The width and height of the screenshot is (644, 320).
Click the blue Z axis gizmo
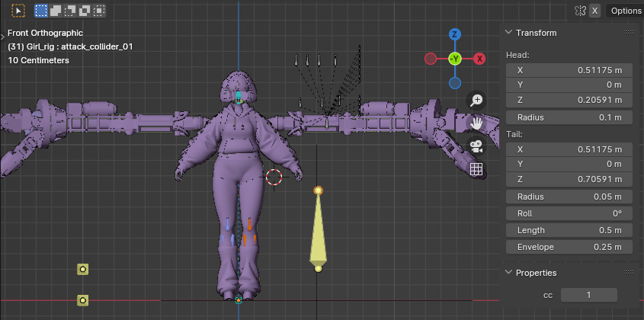pyautogui.click(x=454, y=34)
